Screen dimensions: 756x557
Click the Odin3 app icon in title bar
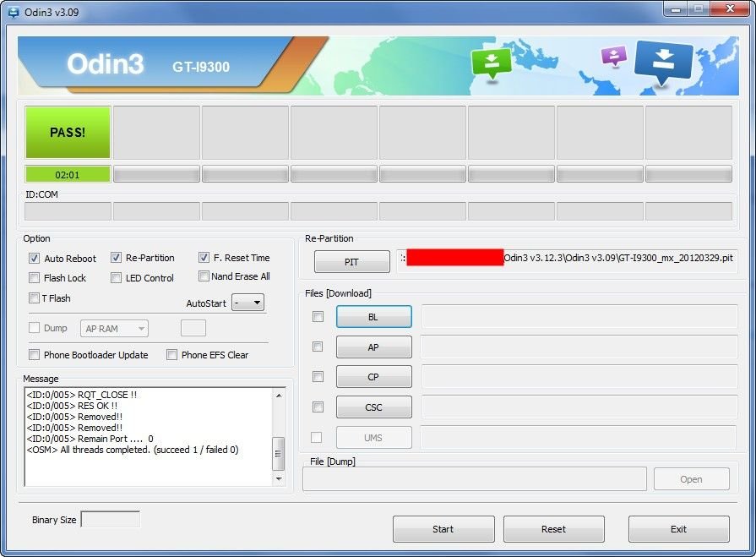[13, 12]
